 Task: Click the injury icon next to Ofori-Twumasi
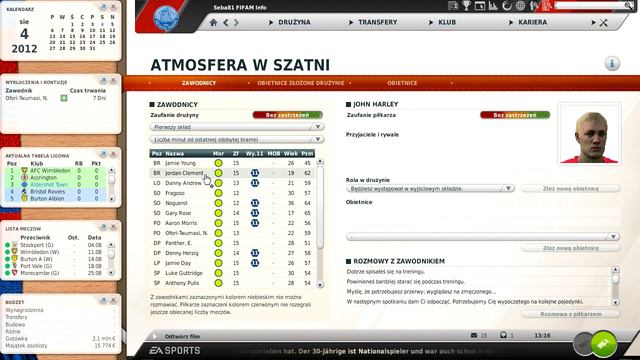tap(64, 98)
